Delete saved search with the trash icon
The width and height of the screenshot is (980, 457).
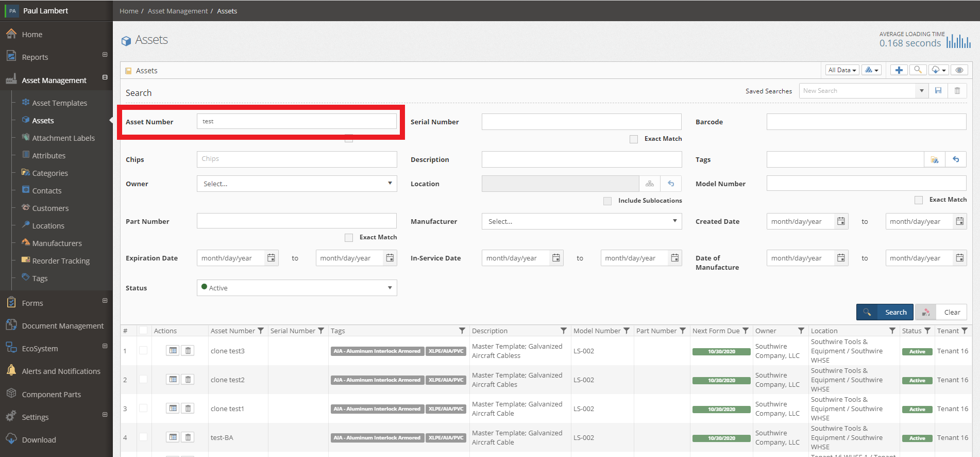957,91
